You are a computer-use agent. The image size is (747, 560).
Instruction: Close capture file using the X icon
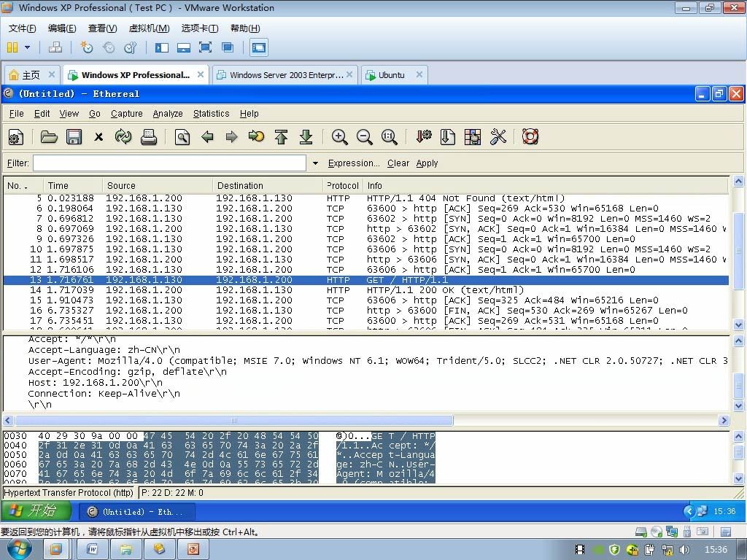tap(98, 137)
